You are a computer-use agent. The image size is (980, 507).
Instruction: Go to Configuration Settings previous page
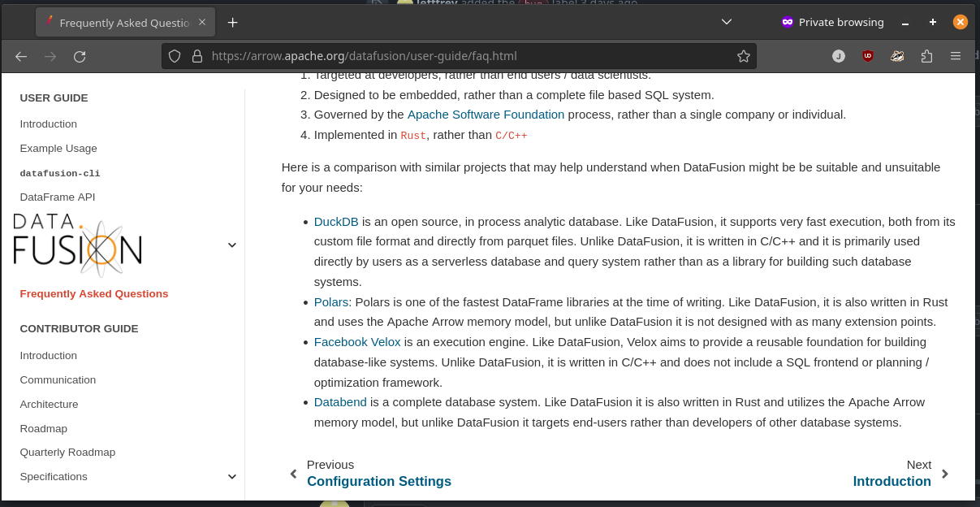[x=379, y=481]
